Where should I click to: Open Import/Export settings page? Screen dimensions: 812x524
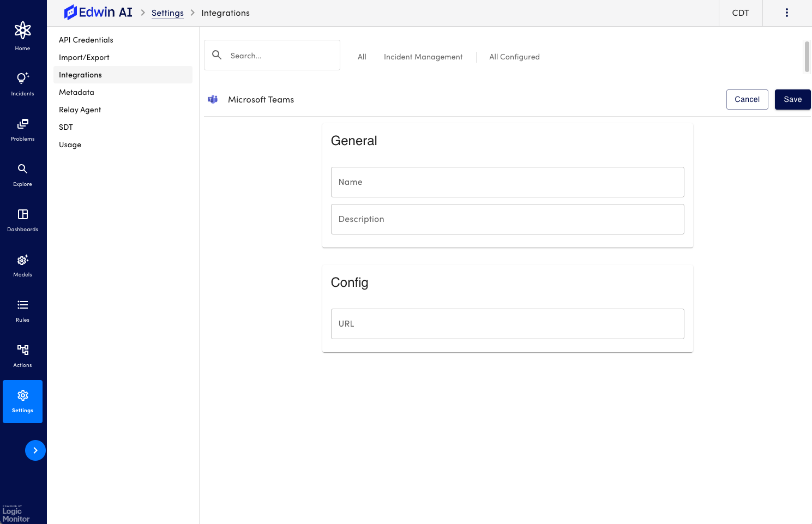[x=123, y=57]
